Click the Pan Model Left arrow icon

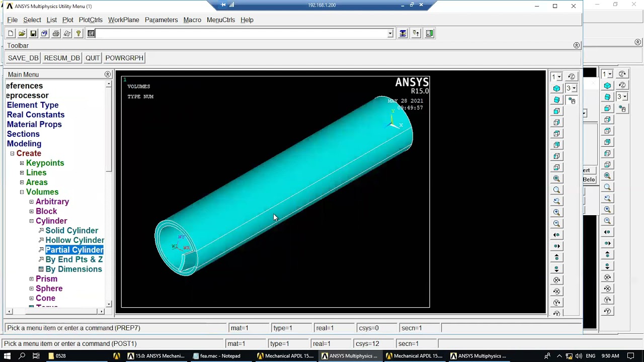tap(556, 235)
